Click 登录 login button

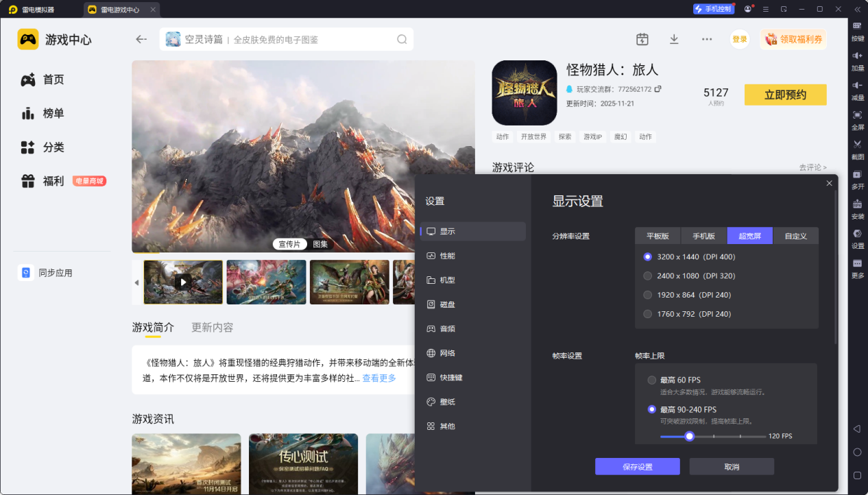[740, 39]
